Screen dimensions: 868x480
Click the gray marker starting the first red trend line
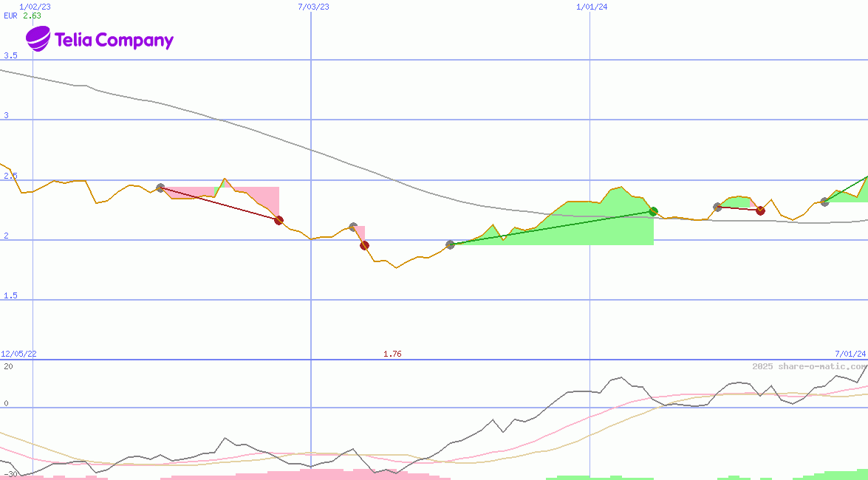(x=160, y=188)
